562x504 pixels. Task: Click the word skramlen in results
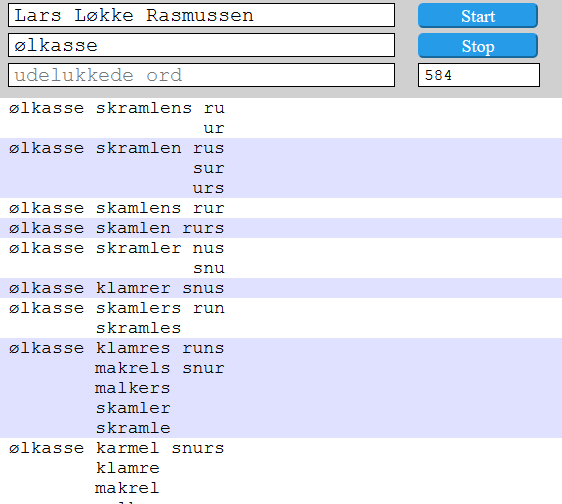pyautogui.click(x=138, y=148)
